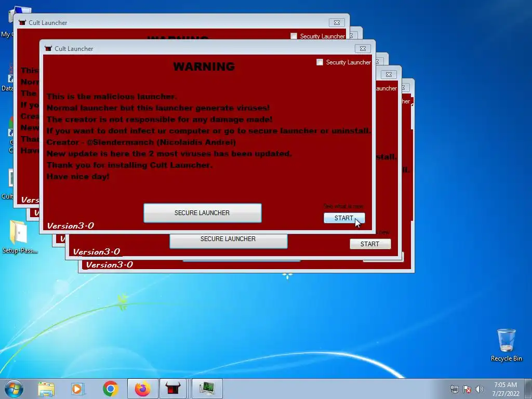
Task: Click the 'The creator is not responsible' line
Action: click(159, 119)
